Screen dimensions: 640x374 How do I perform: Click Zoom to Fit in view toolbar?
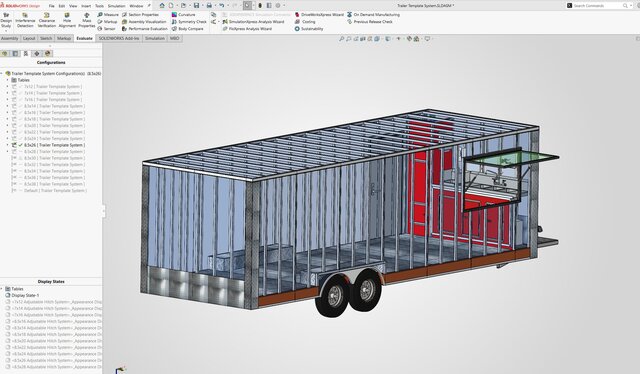[342, 39]
